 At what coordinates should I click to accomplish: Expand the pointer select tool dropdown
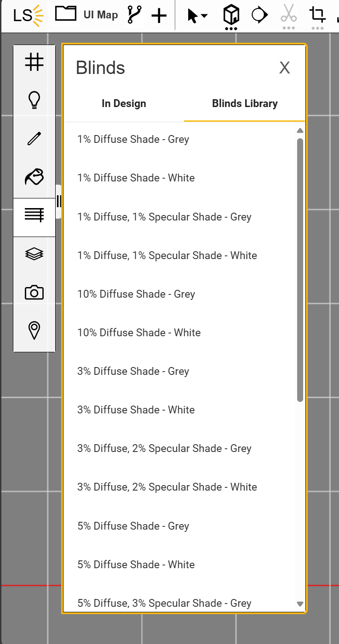[198, 16]
